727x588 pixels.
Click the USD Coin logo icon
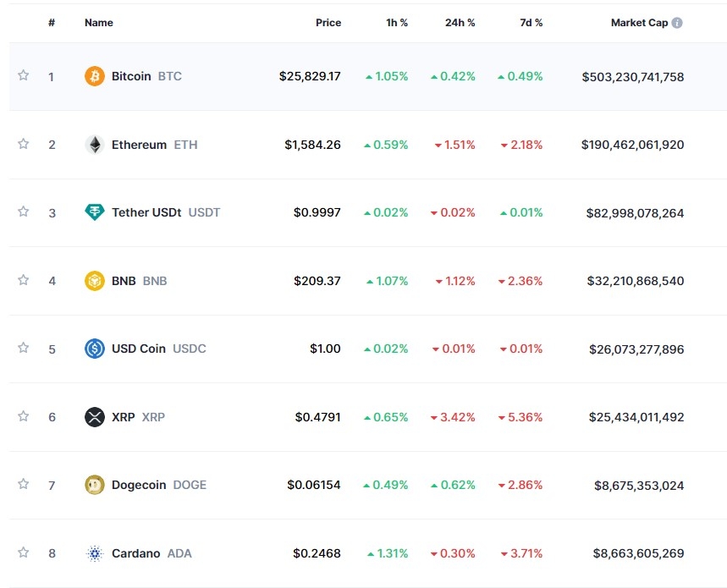pyautogui.click(x=95, y=349)
